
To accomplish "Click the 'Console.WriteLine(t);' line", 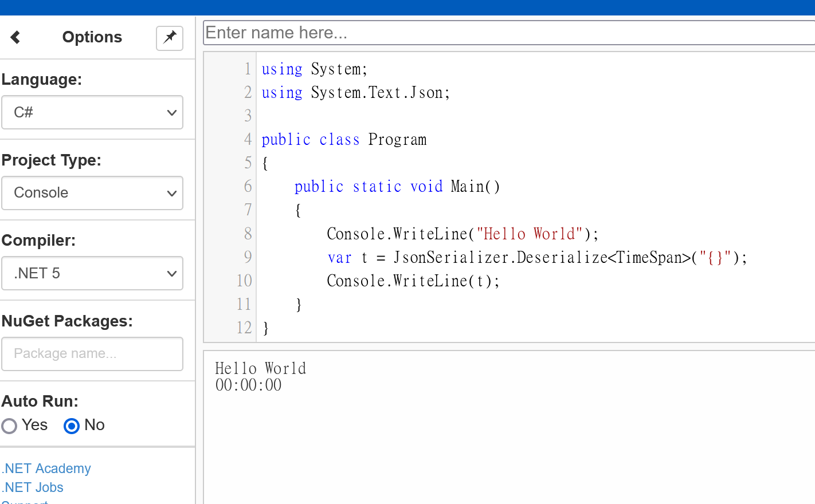I will [413, 281].
